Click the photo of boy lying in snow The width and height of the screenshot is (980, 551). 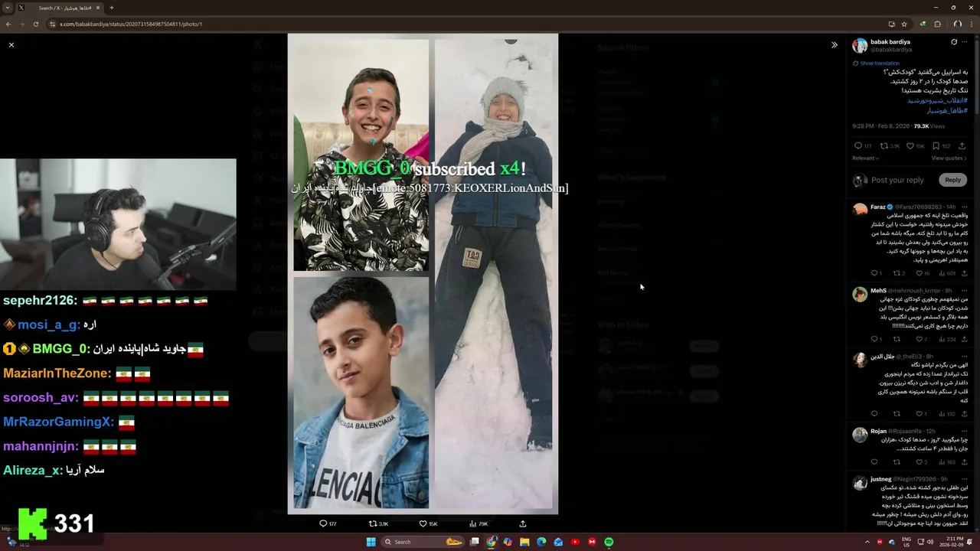(494, 274)
